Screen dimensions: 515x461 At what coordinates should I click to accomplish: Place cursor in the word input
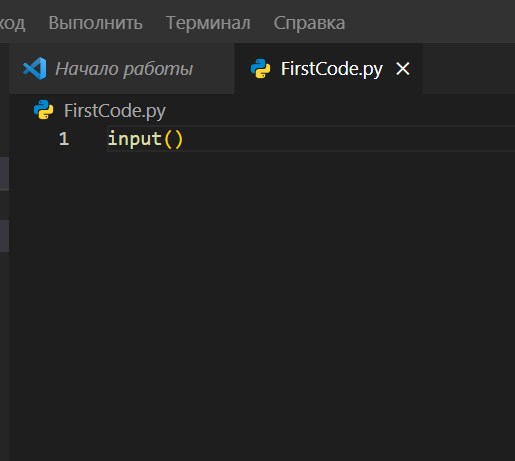(x=135, y=139)
